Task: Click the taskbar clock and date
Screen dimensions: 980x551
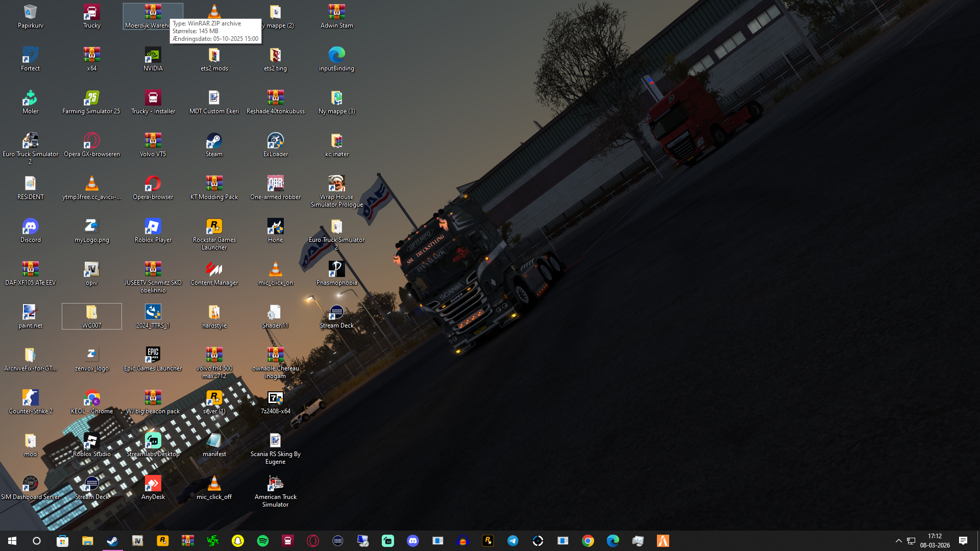Action: 935,541
